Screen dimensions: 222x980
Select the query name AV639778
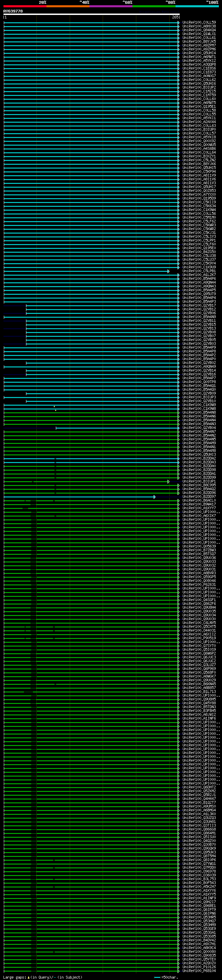click(x=13, y=11)
